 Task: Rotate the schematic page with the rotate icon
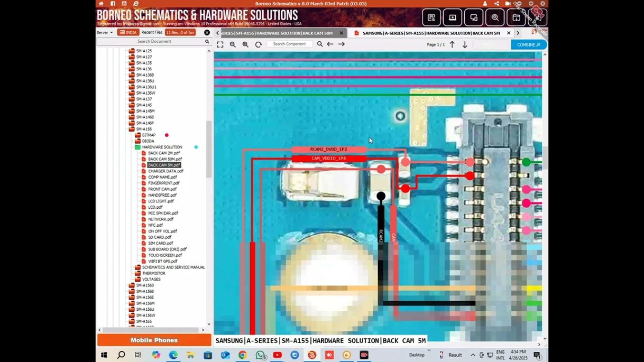tap(259, 44)
